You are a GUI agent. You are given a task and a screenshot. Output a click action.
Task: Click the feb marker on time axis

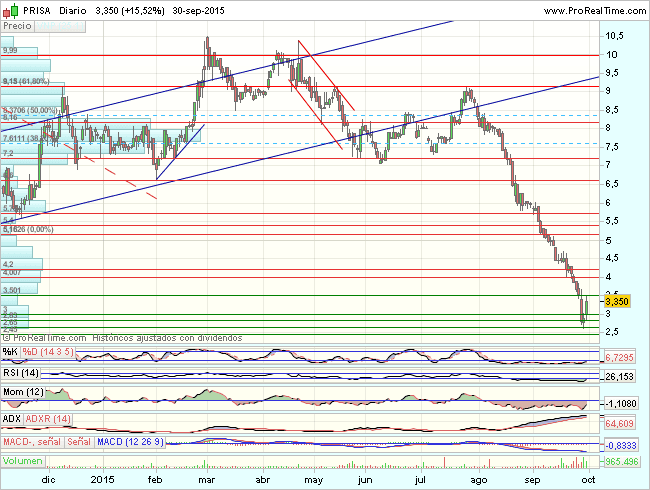coord(155,480)
